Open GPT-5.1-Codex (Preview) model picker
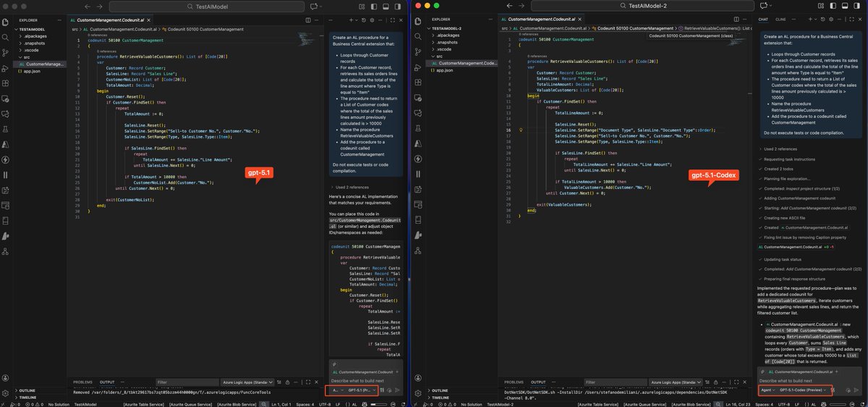The width and height of the screenshot is (868, 407). (x=803, y=390)
